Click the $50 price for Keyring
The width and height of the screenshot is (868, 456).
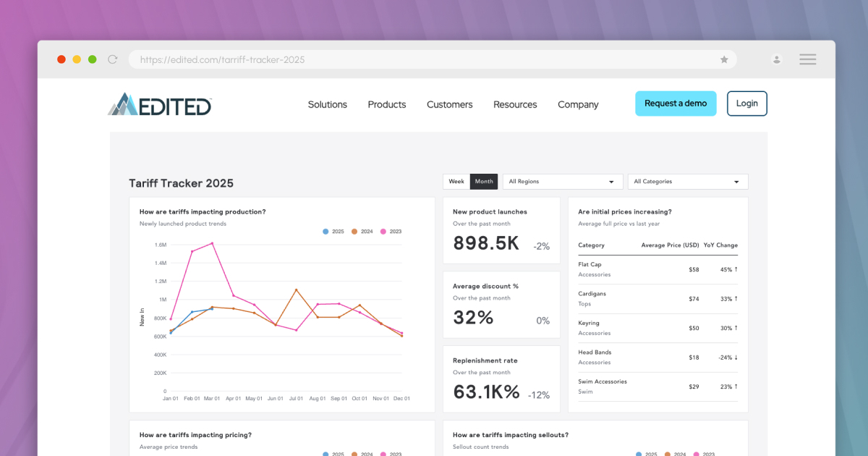point(694,329)
